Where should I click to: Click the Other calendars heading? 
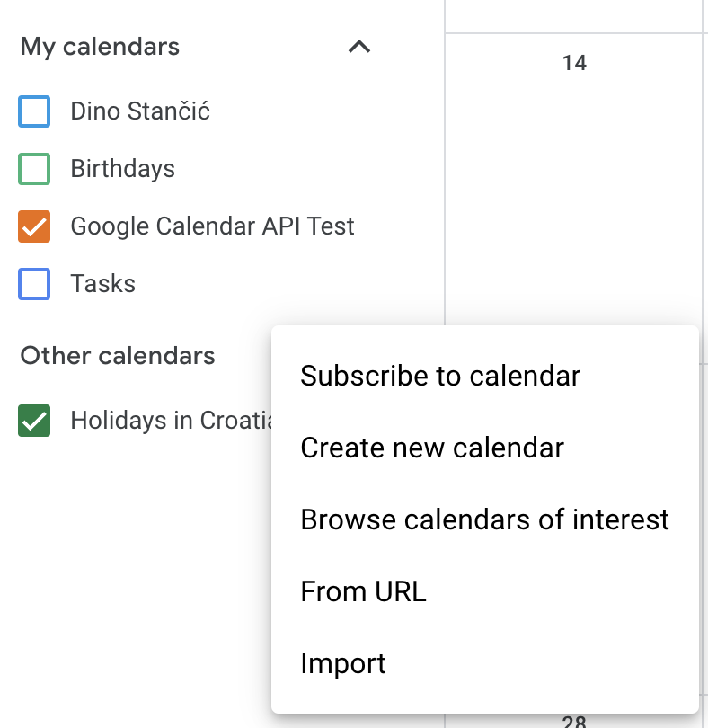tap(118, 356)
